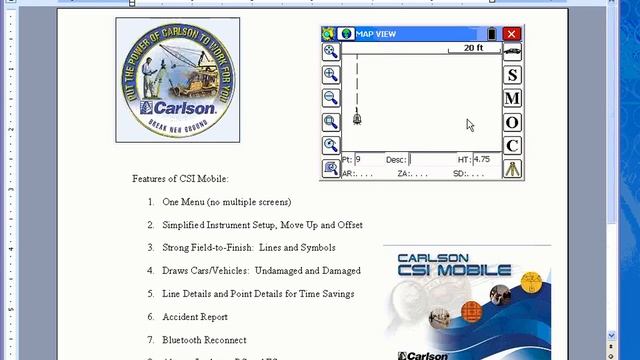Click "Draws Cars/Vehicles: Undamaged and Damaged" line

point(262,271)
